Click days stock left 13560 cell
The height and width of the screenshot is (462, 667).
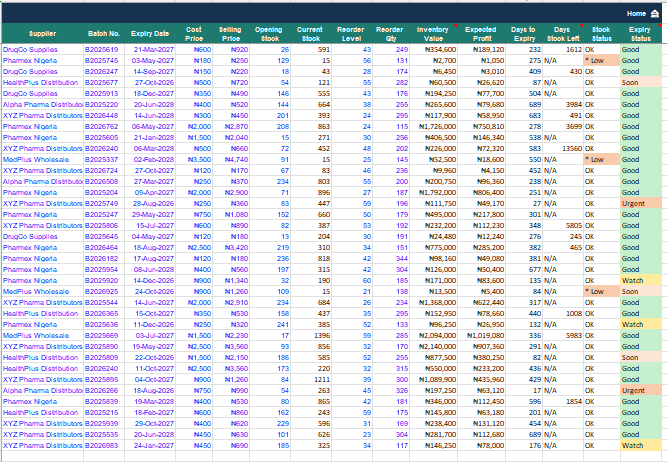tap(562, 148)
